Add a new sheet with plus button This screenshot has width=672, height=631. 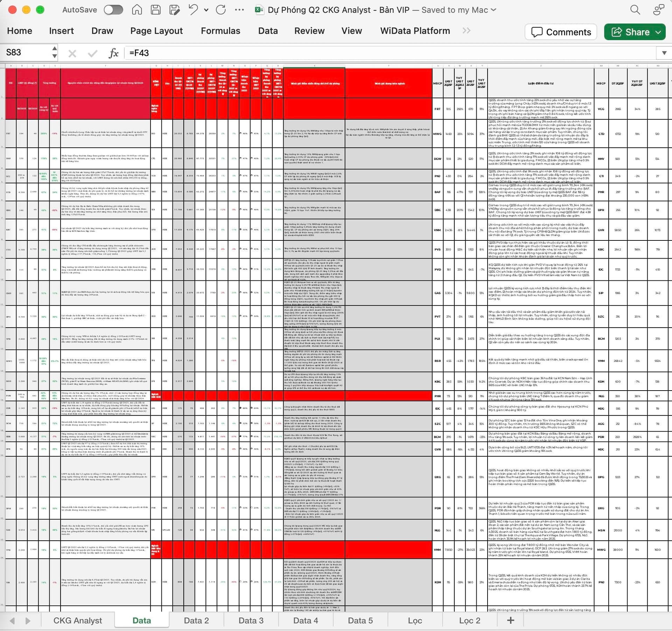pos(510,621)
